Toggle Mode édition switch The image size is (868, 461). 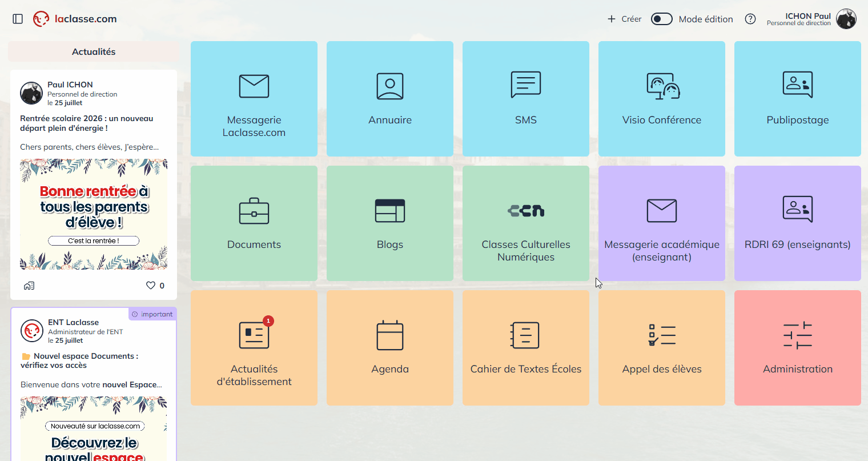tap(662, 19)
